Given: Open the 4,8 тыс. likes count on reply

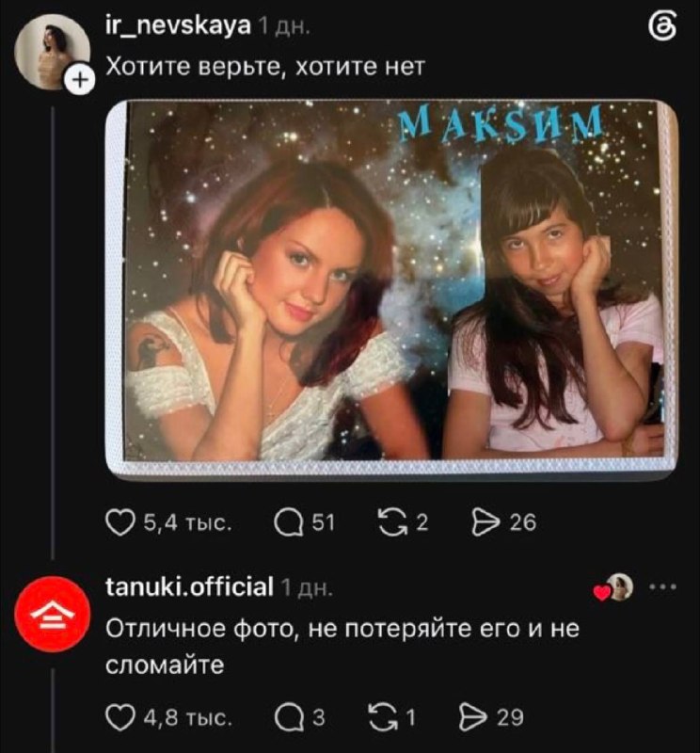Looking at the screenshot, I should coord(188,717).
